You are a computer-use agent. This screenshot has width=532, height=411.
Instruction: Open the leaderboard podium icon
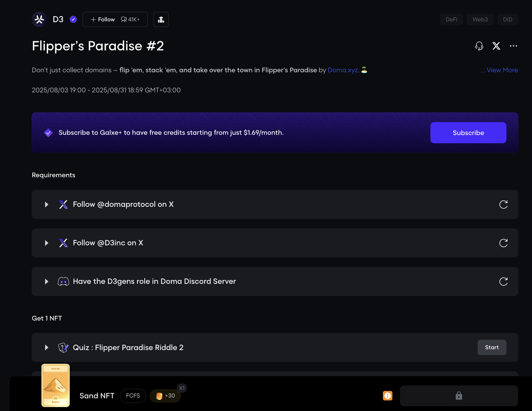161,19
